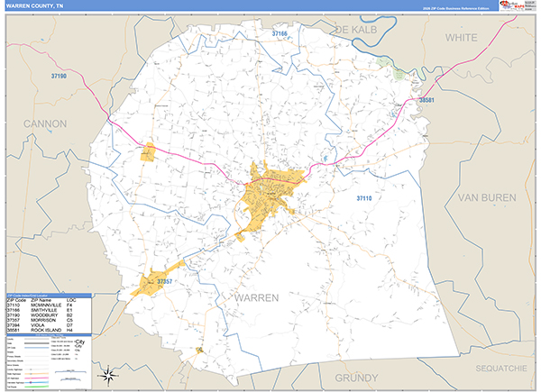
Task: Click the SMITHVILLE row in ZIP index
Action: [x=41, y=310]
